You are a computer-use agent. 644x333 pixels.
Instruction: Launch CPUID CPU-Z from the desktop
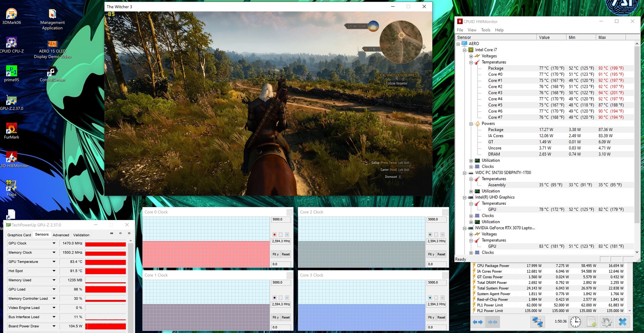coord(11,45)
